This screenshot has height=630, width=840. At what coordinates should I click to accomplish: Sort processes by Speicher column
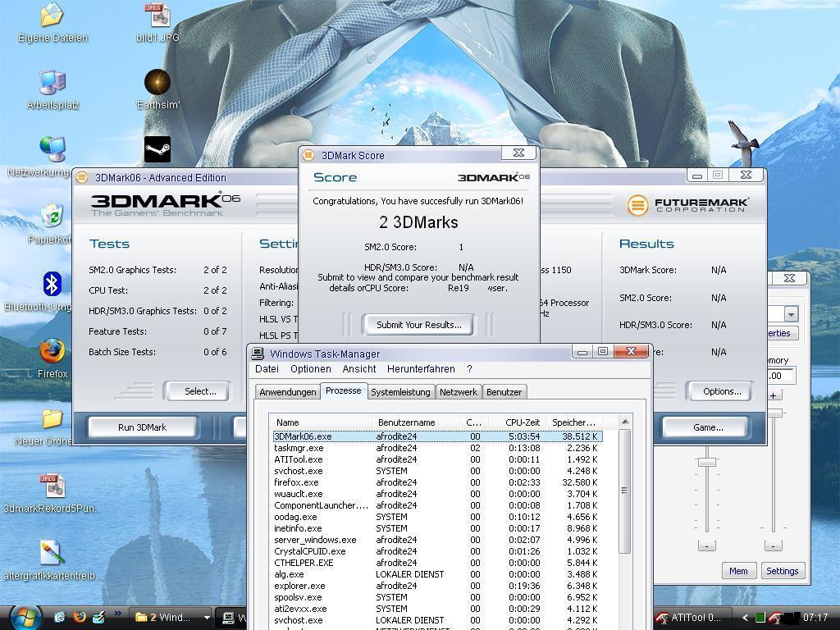[x=574, y=422]
